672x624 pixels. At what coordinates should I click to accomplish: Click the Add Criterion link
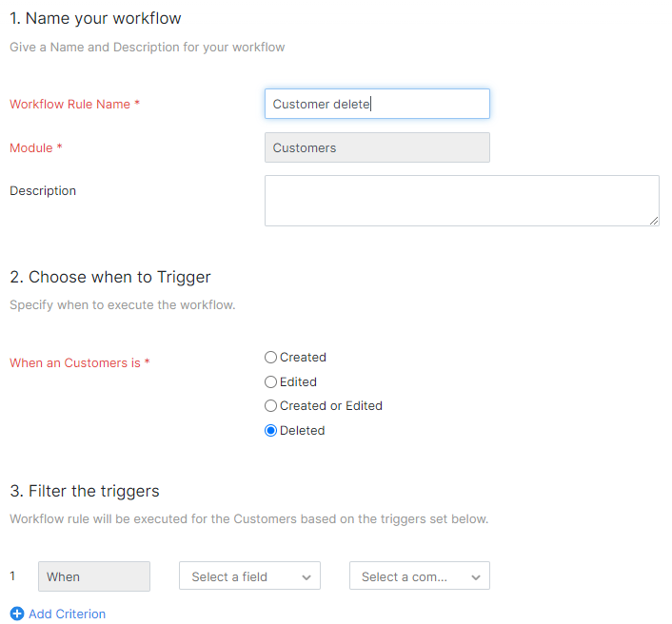tap(67, 614)
